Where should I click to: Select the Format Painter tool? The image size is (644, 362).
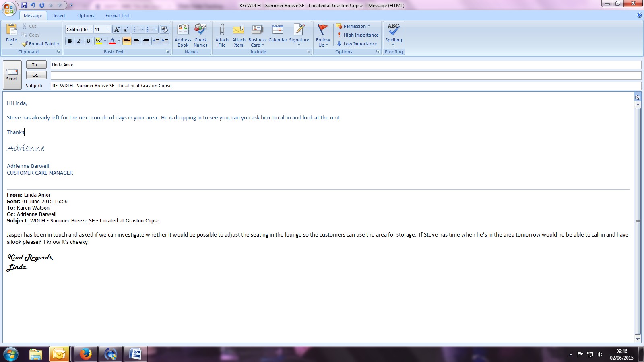[40, 44]
